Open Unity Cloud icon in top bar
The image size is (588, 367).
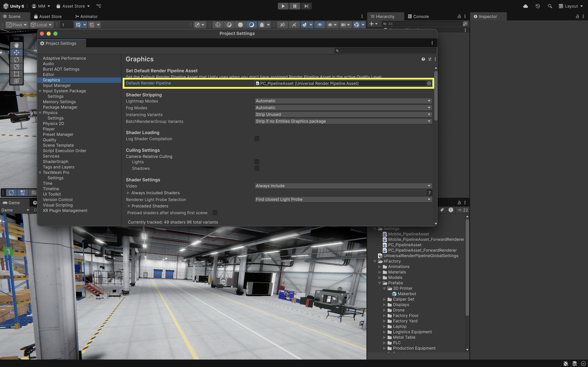point(525,6)
